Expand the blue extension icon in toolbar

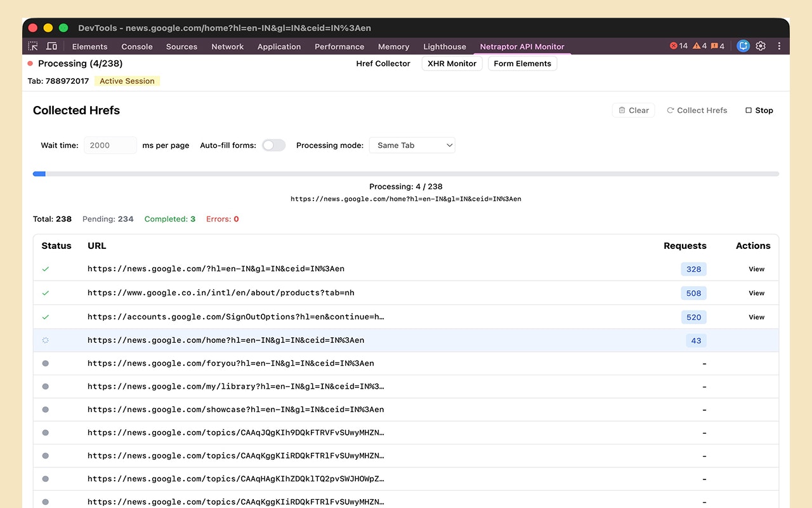pos(743,46)
